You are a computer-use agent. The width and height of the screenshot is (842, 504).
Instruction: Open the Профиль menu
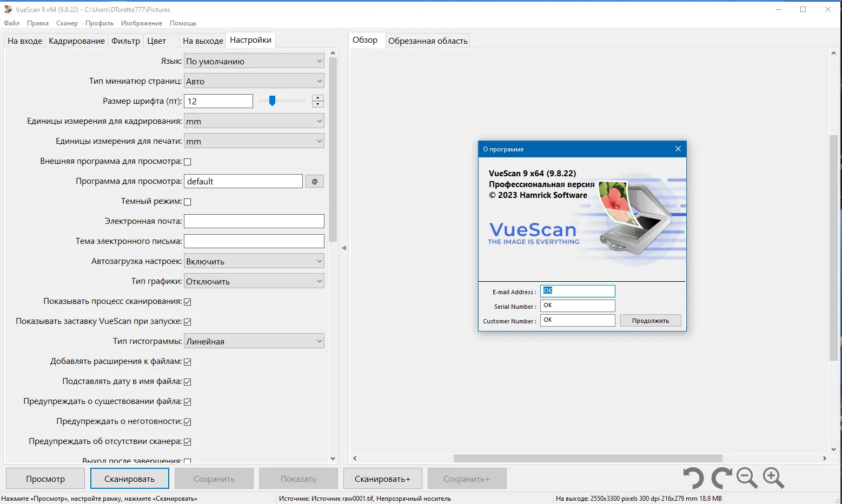(x=100, y=23)
